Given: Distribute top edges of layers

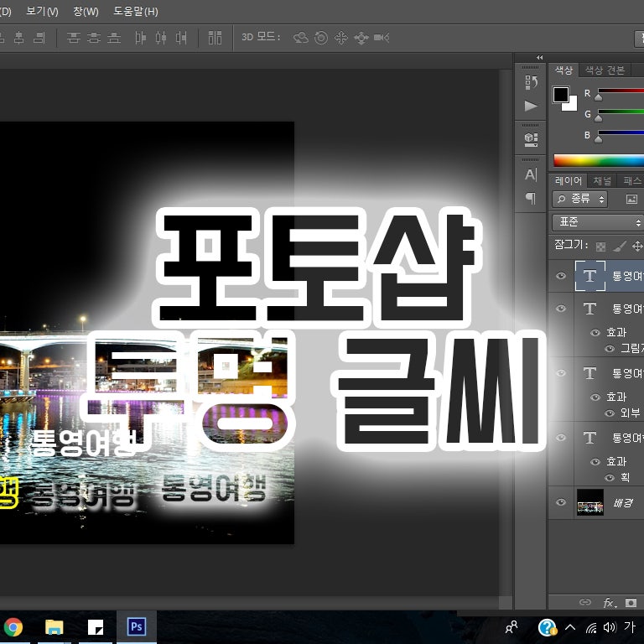Looking at the screenshot, I should coord(74,39).
